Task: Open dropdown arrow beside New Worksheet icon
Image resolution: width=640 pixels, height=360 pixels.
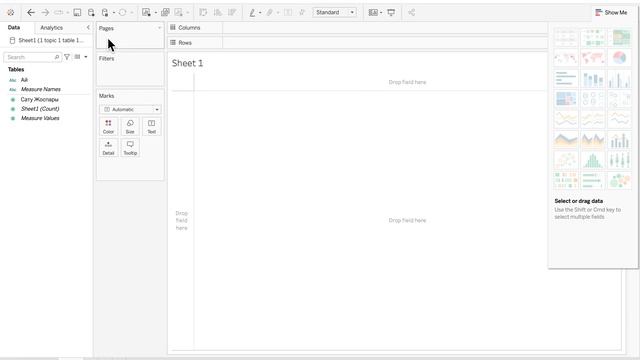Action: tap(156, 13)
